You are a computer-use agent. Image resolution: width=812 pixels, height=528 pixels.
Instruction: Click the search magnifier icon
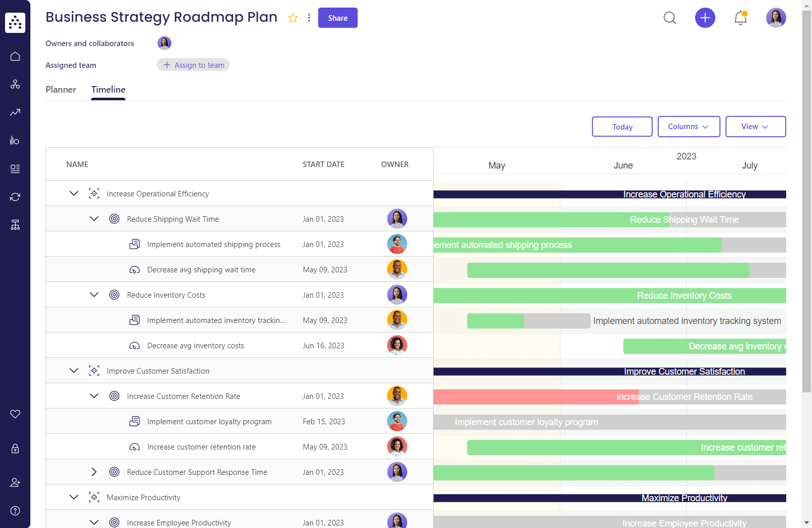point(669,18)
